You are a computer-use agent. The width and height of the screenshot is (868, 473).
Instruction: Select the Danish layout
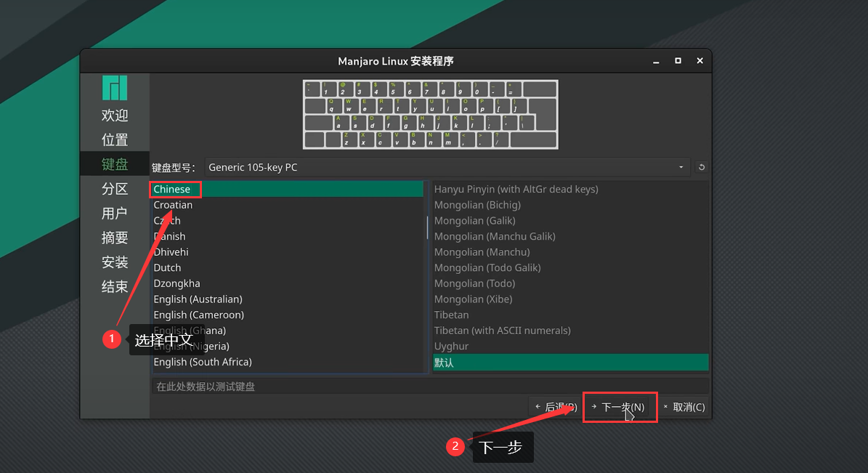tap(288, 237)
